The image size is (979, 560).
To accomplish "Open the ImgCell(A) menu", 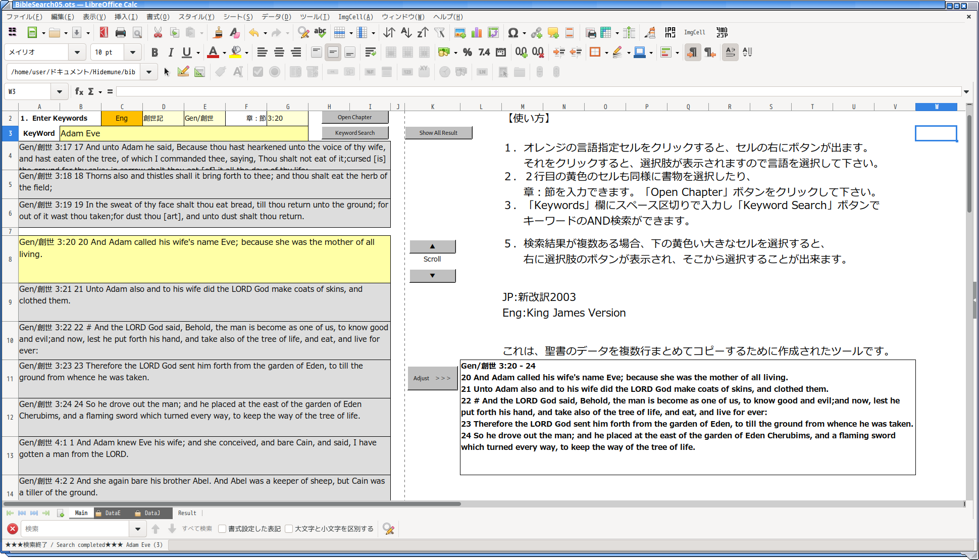I will [355, 17].
